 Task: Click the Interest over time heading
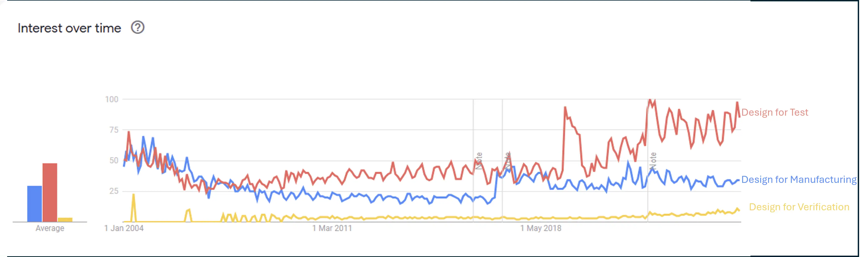point(69,28)
